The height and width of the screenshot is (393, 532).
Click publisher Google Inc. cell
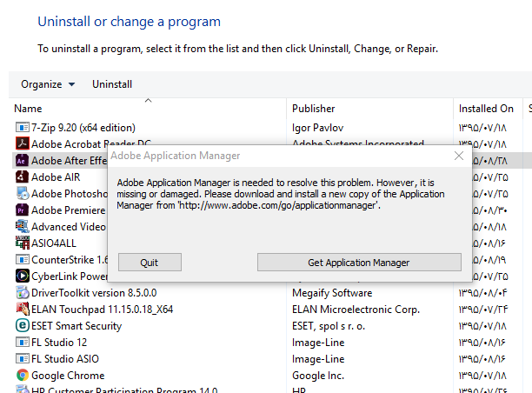[x=318, y=376]
